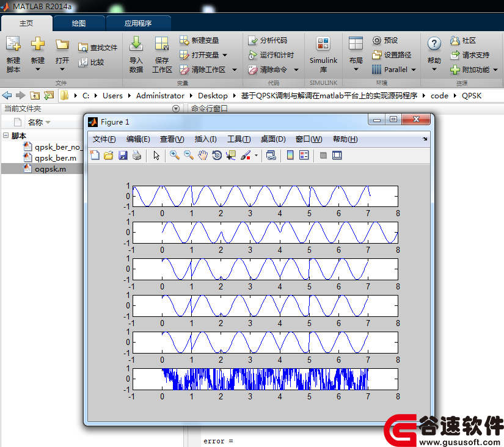Switch to the Plots (绘图) tab
Image resolution: width=504 pixels, height=447 pixels.
79,23
